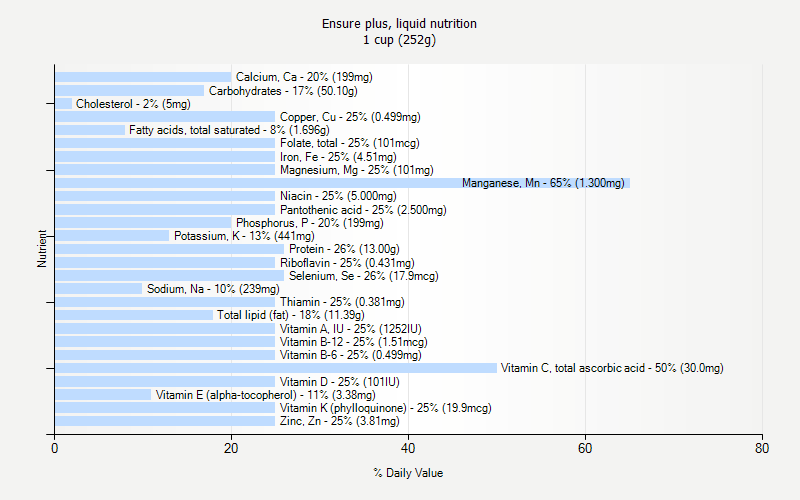This screenshot has width=800, height=500.
Task: Click the blue Sodium bar
Action: (x=99, y=289)
